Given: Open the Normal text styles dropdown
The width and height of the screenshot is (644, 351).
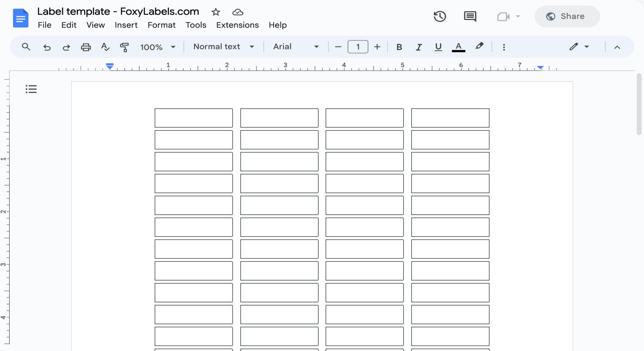Looking at the screenshot, I should tap(223, 47).
